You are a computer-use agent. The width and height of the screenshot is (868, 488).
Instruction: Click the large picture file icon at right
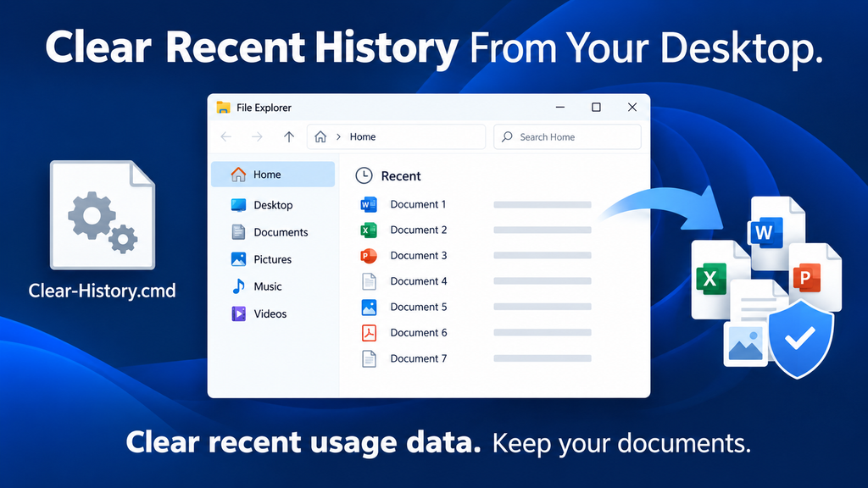(x=746, y=344)
